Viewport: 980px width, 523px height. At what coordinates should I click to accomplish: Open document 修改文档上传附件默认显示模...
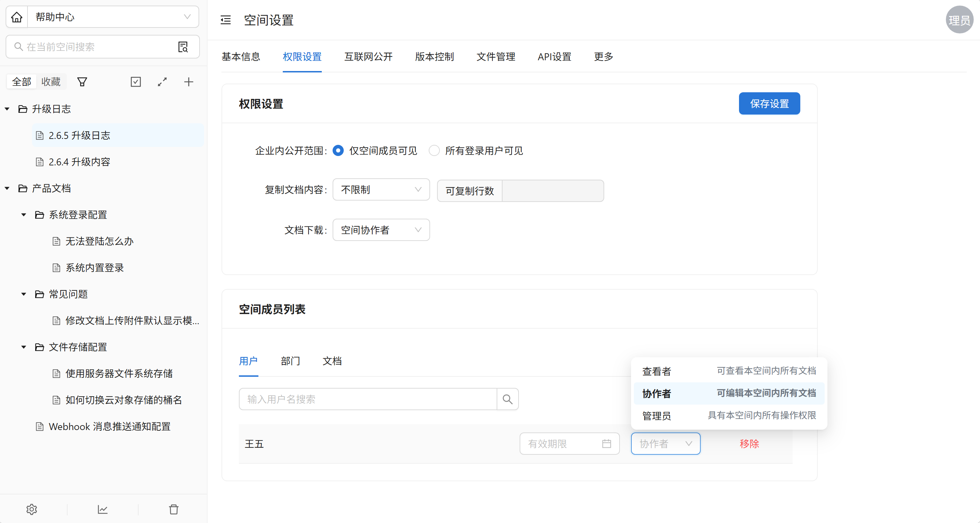(x=132, y=321)
